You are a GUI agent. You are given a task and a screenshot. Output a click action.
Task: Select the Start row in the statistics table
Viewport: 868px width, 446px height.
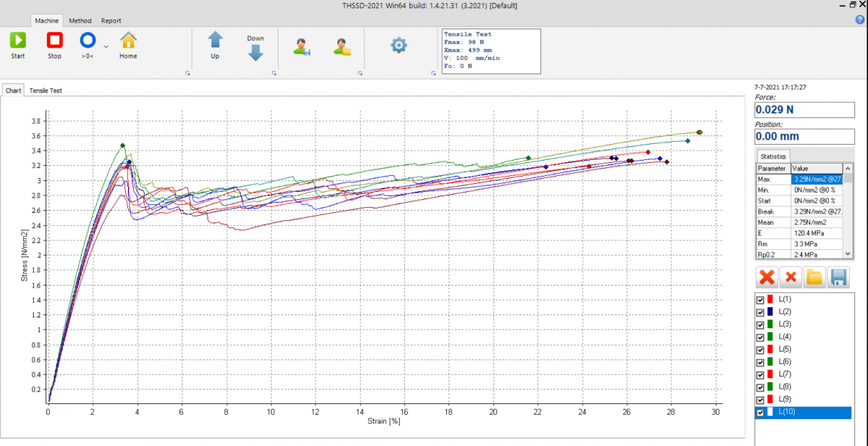(799, 201)
